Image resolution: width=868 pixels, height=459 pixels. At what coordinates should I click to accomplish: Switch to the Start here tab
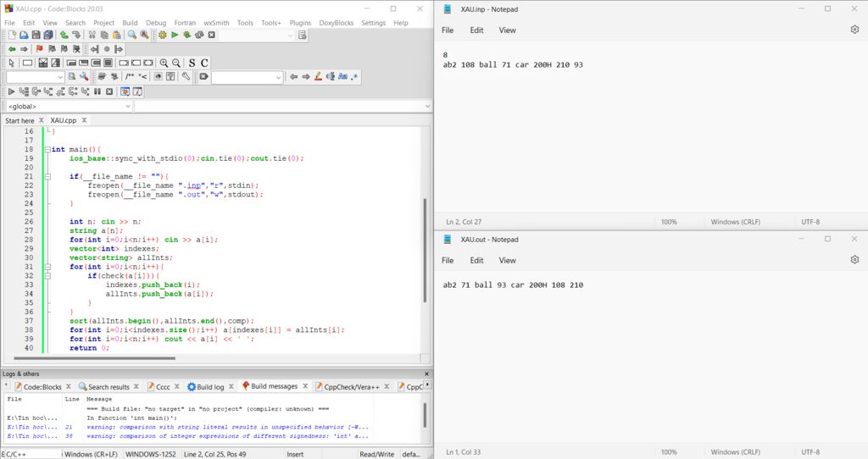point(20,120)
